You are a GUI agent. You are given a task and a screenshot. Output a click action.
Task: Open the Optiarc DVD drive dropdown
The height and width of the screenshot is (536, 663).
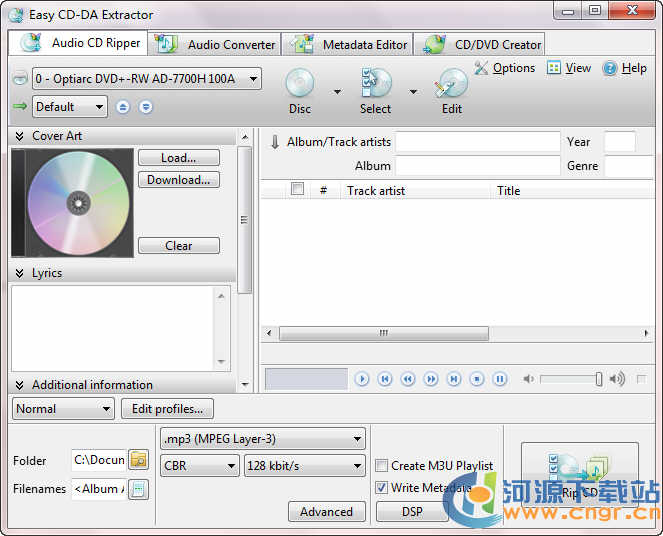[x=147, y=79]
